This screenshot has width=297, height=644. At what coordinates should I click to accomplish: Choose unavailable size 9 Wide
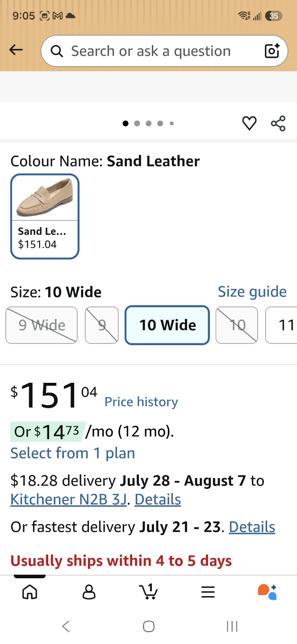42,325
